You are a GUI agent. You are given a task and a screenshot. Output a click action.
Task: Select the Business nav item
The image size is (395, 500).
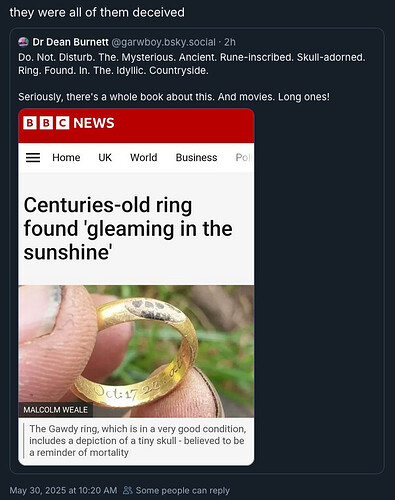tap(196, 157)
